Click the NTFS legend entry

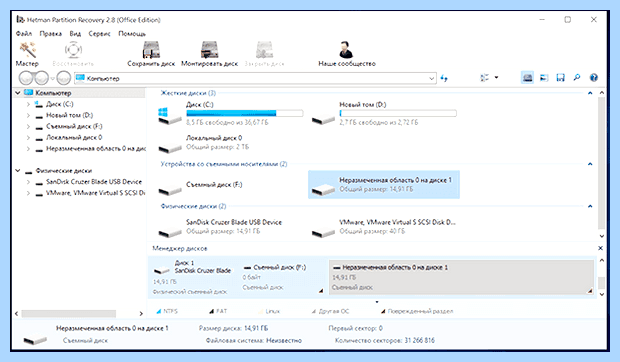pyautogui.click(x=167, y=311)
